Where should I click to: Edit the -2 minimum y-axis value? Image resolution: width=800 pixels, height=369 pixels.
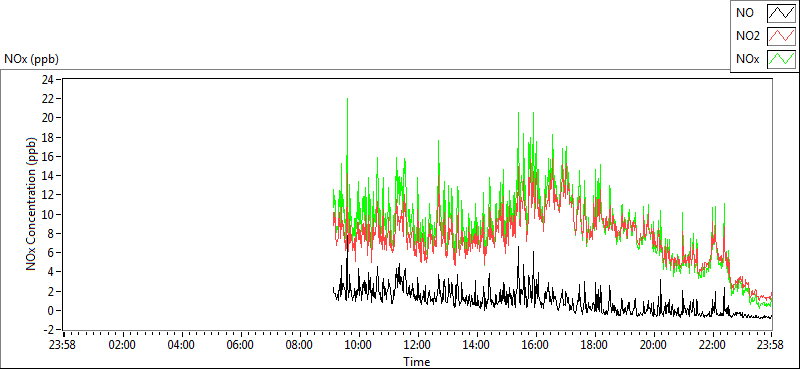[48, 330]
